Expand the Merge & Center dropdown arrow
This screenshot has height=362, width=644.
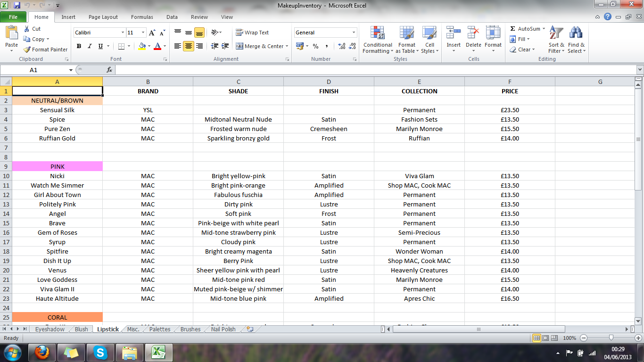coord(288,46)
